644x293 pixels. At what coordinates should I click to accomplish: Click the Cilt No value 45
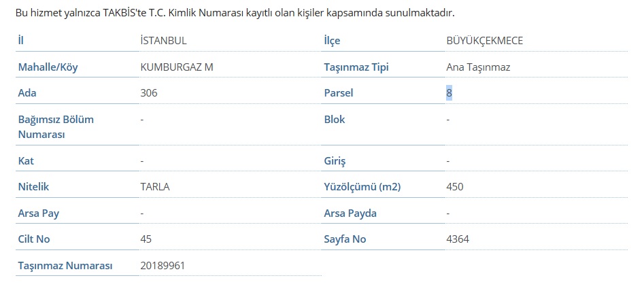146,239
